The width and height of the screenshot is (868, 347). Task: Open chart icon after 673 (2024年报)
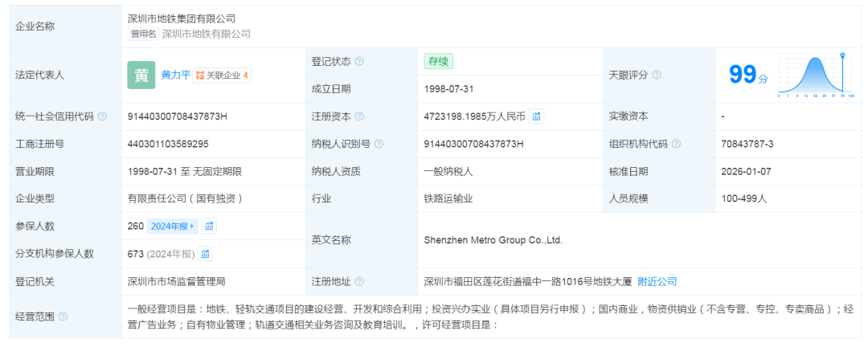[x=206, y=254]
